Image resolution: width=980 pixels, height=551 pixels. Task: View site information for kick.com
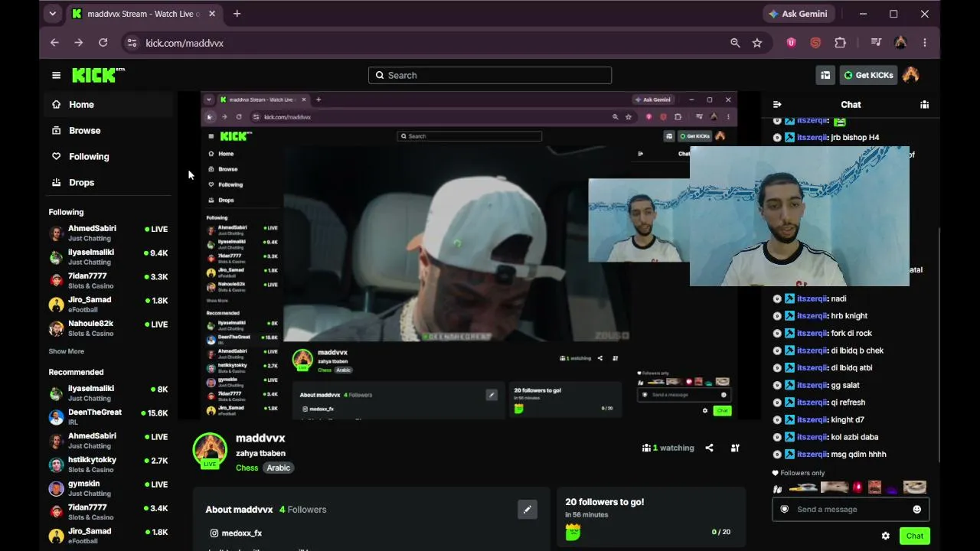132,43
